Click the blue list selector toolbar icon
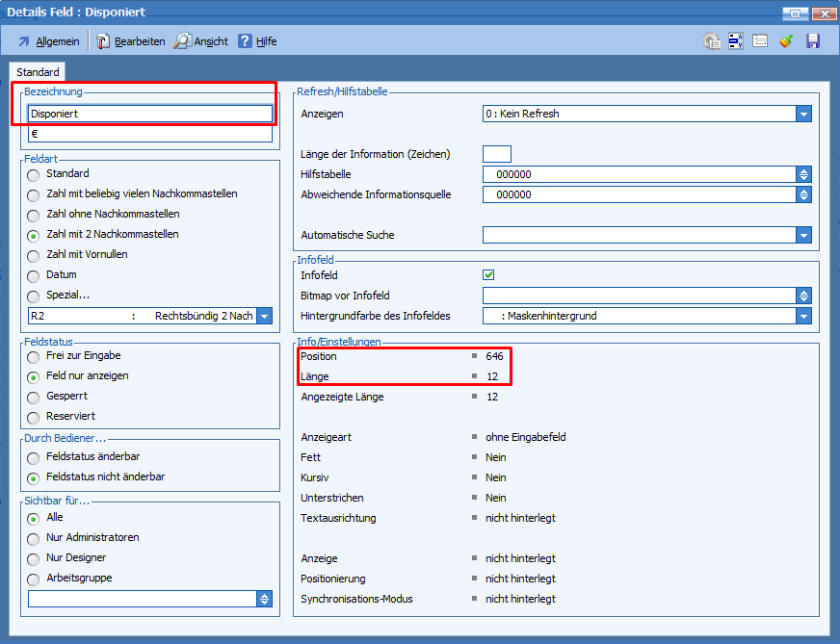The height and width of the screenshot is (644, 840). 736,41
